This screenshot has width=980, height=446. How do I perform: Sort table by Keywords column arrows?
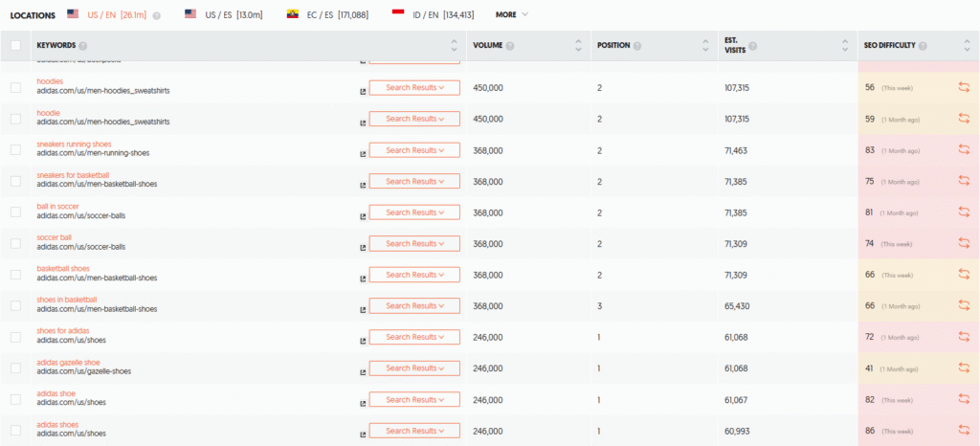coord(454,46)
